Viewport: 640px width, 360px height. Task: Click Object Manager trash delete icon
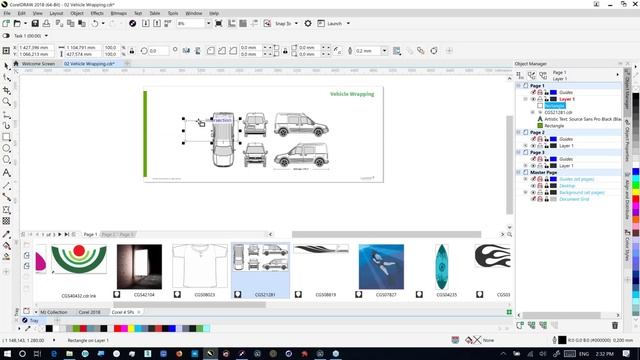click(615, 325)
